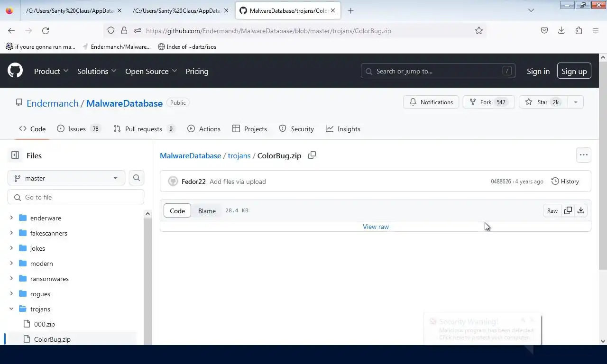Bookmark this page with the star icon
The width and height of the screenshot is (607, 364).
point(479,30)
